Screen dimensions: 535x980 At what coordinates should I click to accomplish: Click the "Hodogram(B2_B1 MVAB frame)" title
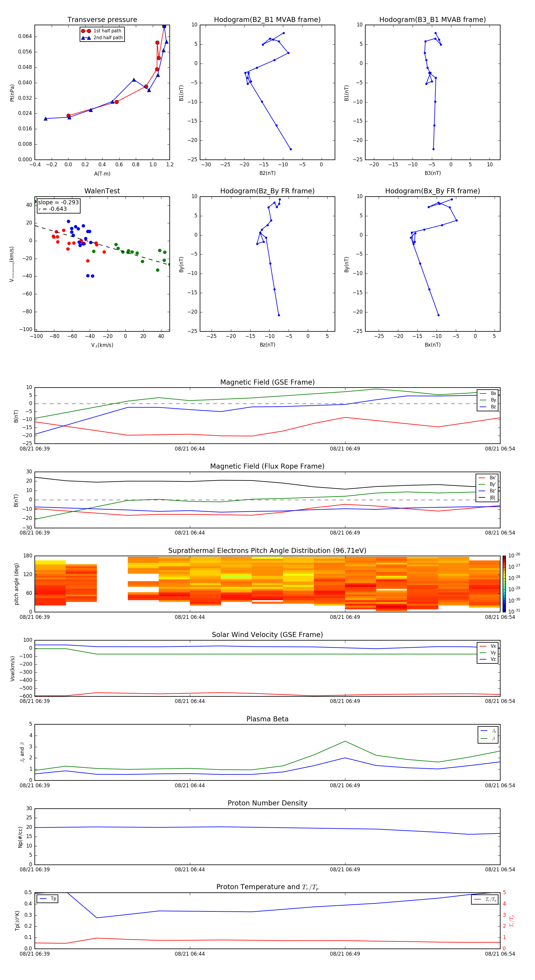[267, 20]
